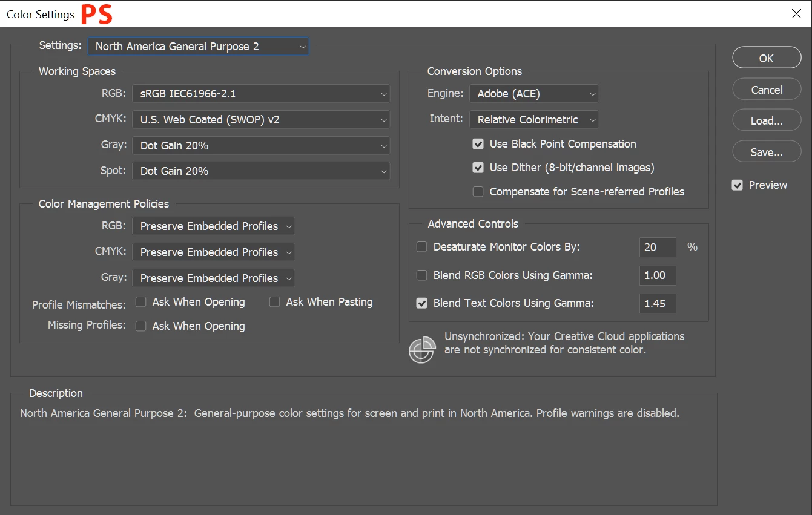Change the conversion Engine dropdown
The height and width of the screenshot is (515, 812).
point(534,94)
